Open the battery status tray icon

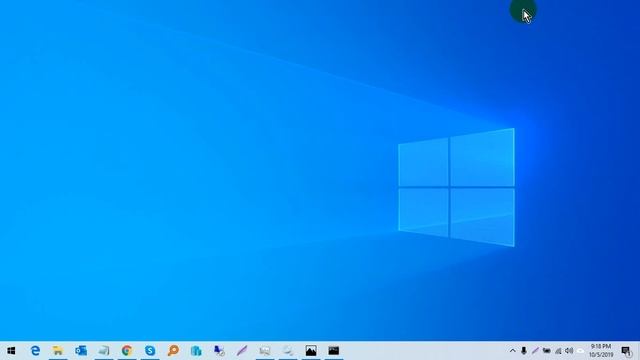tap(547, 351)
